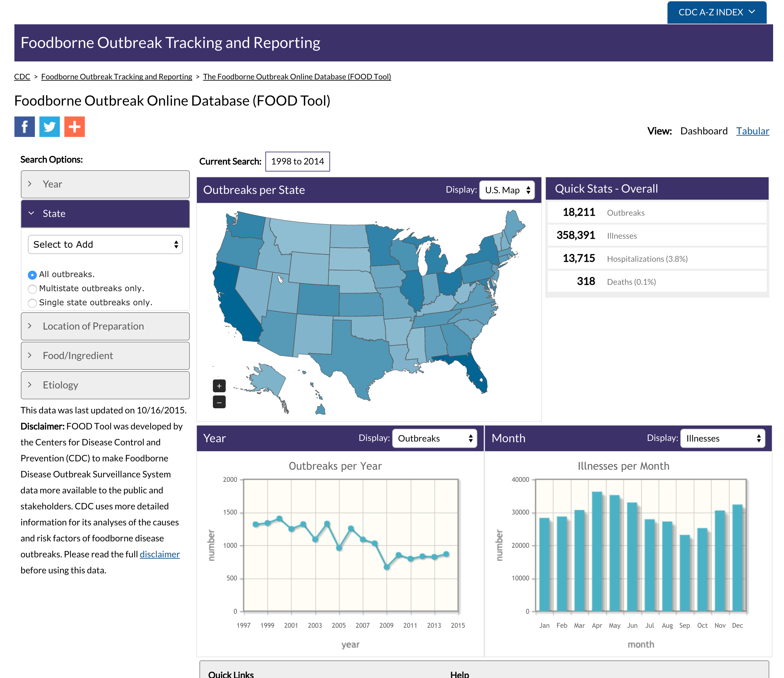Switch to the Dashboard view
This screenshot has width=784, height=678.
tap(704, 131)
